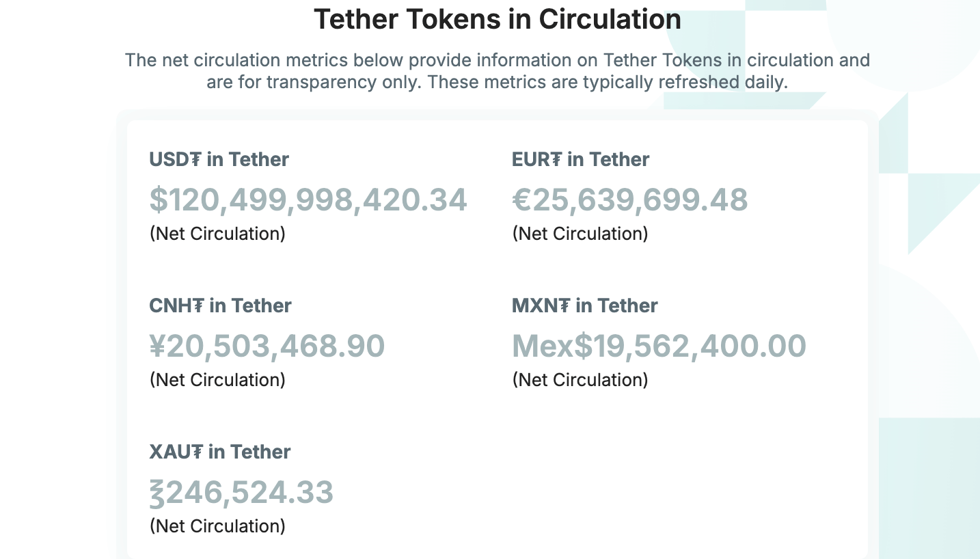Click the €25,639,699.48 EUR₮ amount
Screen dimensions: 980x559
[x=629, y=200]
